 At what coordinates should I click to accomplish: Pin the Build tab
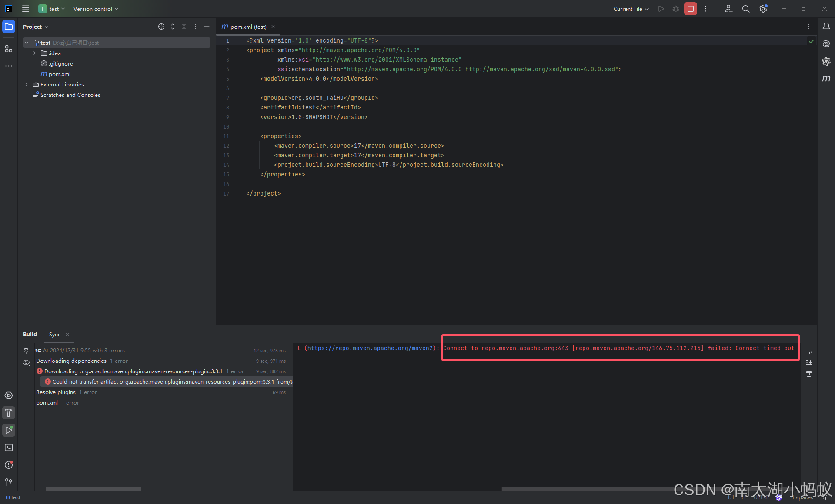[26, 351]
